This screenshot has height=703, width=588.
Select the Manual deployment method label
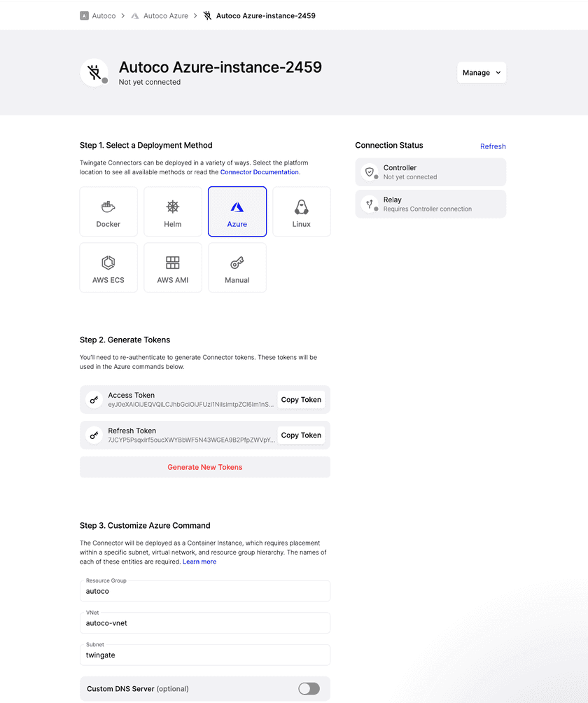(237, 280)
